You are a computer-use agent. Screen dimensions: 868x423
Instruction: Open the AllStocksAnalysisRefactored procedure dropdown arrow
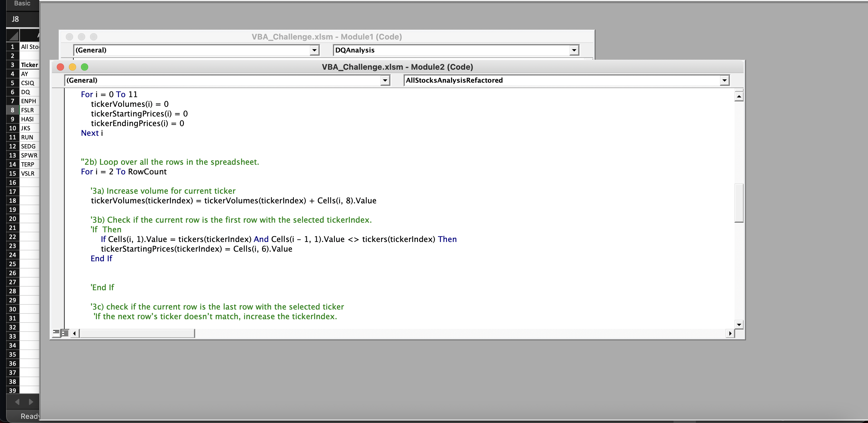click(x=724, y=81)
